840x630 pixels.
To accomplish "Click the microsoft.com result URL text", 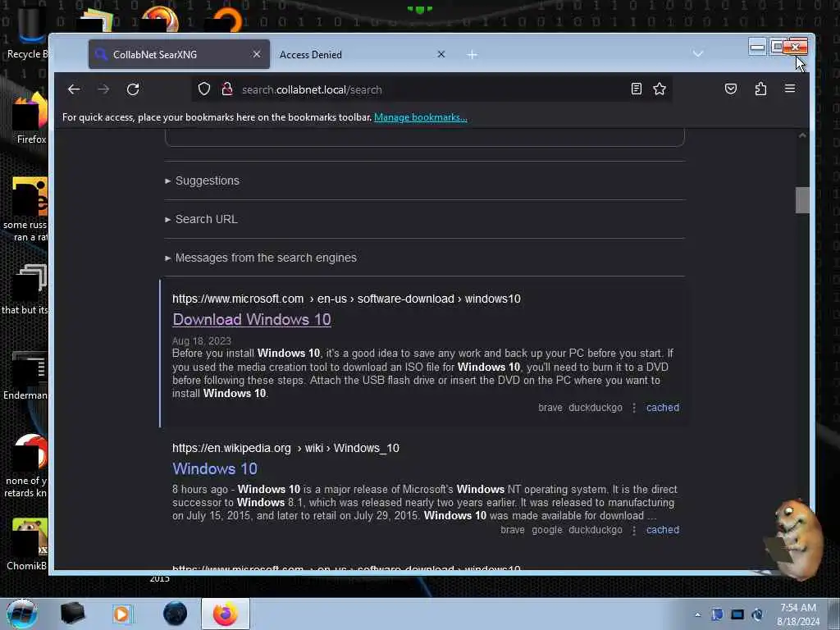I will tap(346, 299).
